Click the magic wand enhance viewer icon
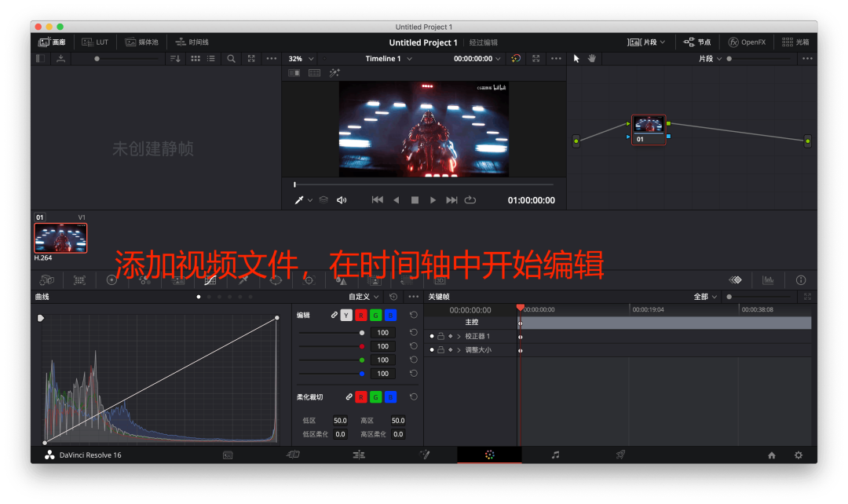 334,73
